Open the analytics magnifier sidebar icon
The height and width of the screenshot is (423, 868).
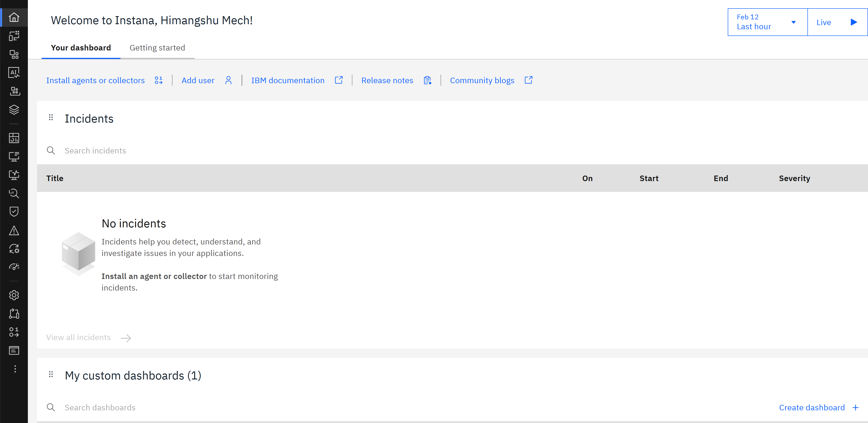click(x=14, y=194)
